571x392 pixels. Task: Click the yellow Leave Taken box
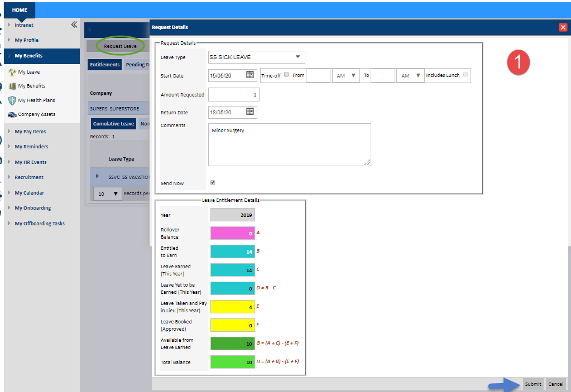233,307
